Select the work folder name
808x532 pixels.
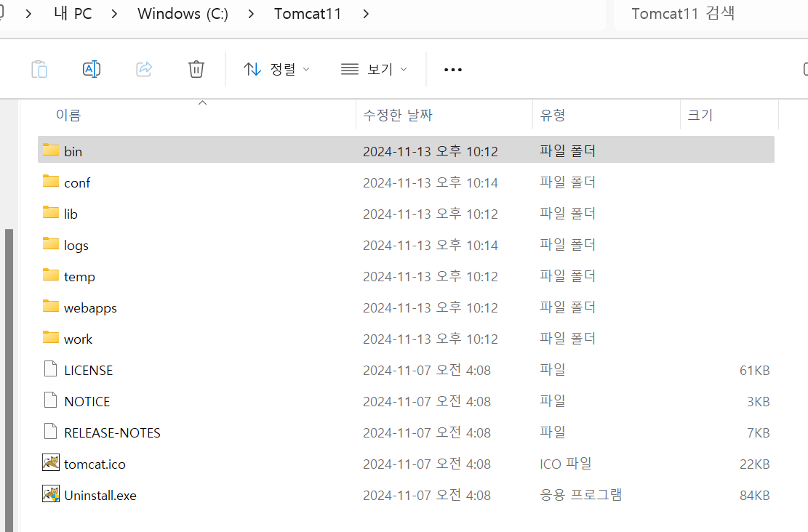(x=79, y=339)
